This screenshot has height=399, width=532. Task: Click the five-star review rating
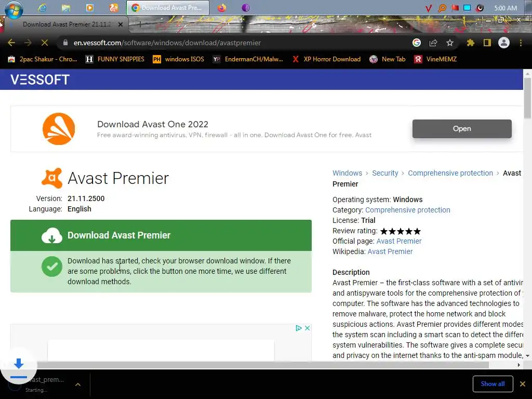(401, 231)
